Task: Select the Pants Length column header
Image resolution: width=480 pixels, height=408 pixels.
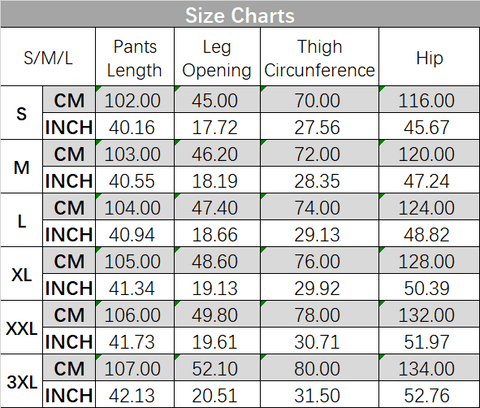Action: coord(135,57)
